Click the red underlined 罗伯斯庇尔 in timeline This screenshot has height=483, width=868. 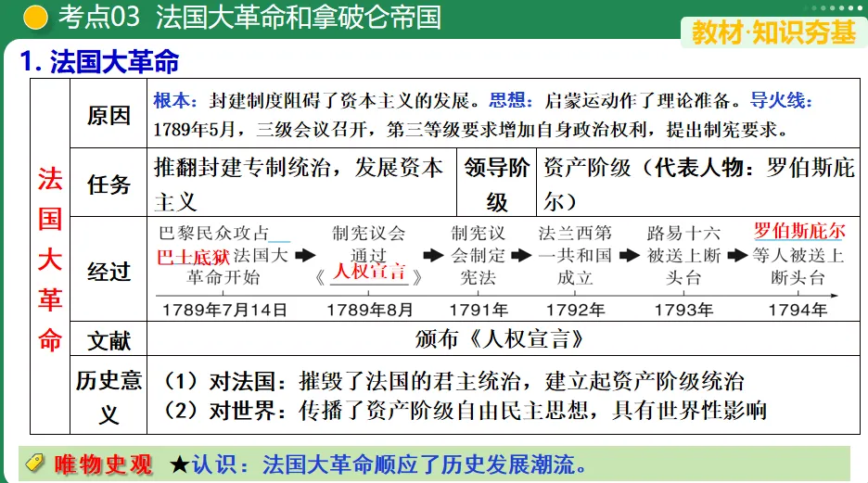click(799, 231)
